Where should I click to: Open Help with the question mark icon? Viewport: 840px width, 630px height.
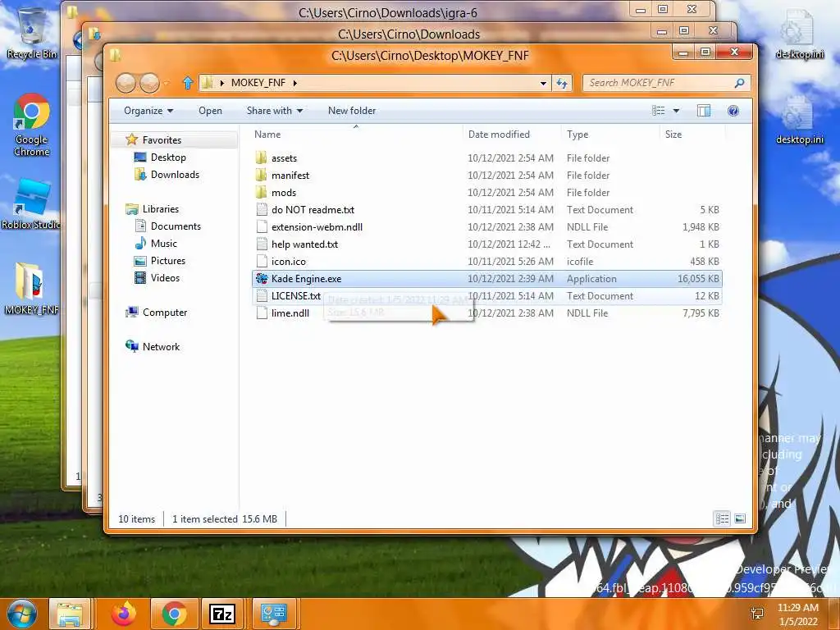(x=733, y=111)
